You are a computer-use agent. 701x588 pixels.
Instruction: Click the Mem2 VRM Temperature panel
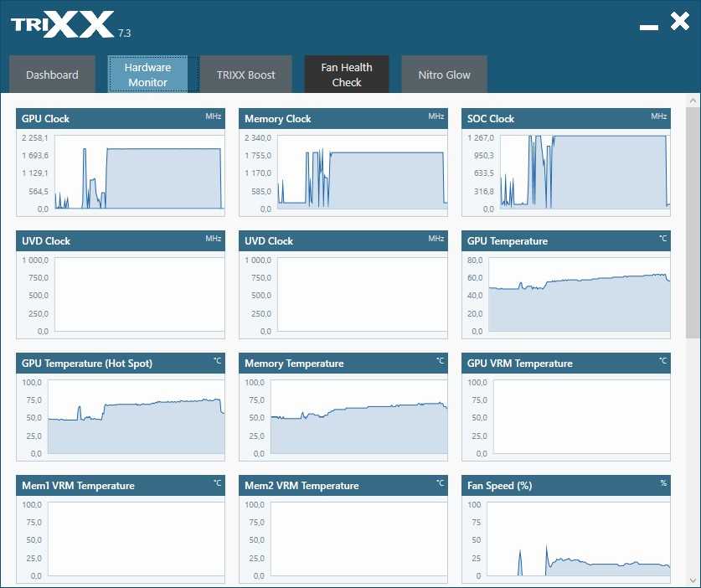pos(358,539)
